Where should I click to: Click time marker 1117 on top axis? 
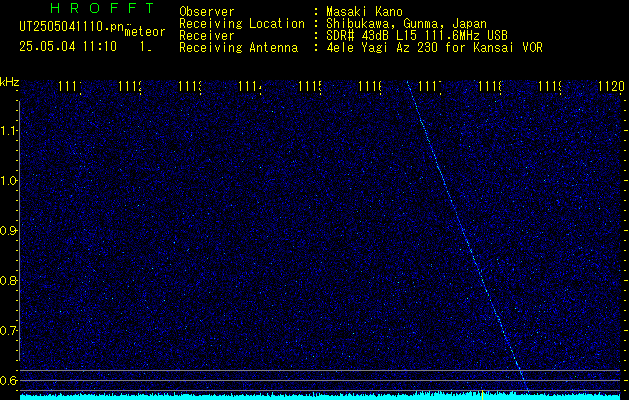click(430, 86)
